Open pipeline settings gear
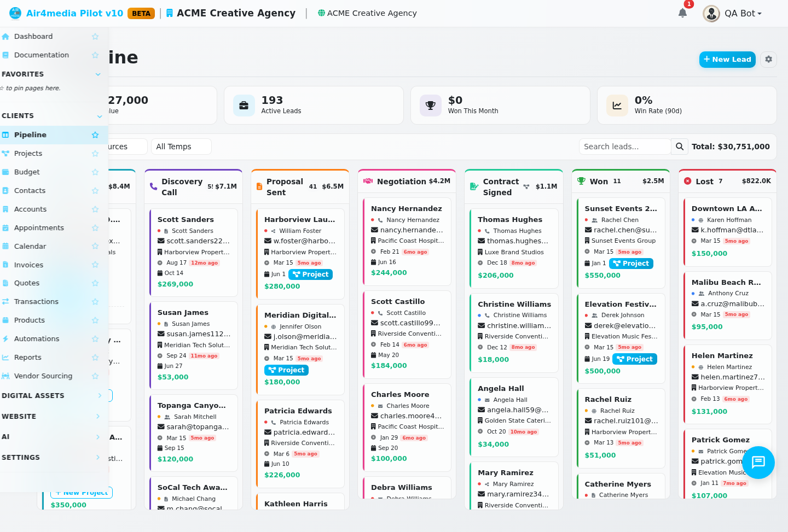Screen dimensions: 788x532 pos(768,59)
